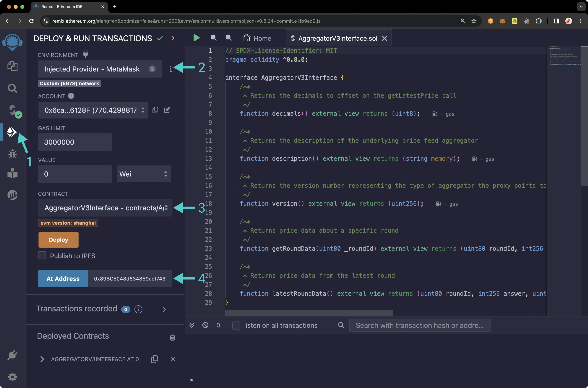The image size is (588, 388).
Task: Click terminal search magnifier icon
Action: coord(341,325)
